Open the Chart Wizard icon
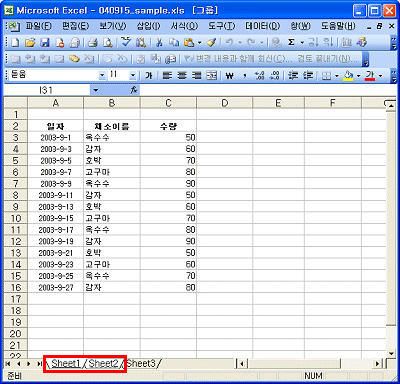The width and height of the screenshot is (400, 384). 347,42
